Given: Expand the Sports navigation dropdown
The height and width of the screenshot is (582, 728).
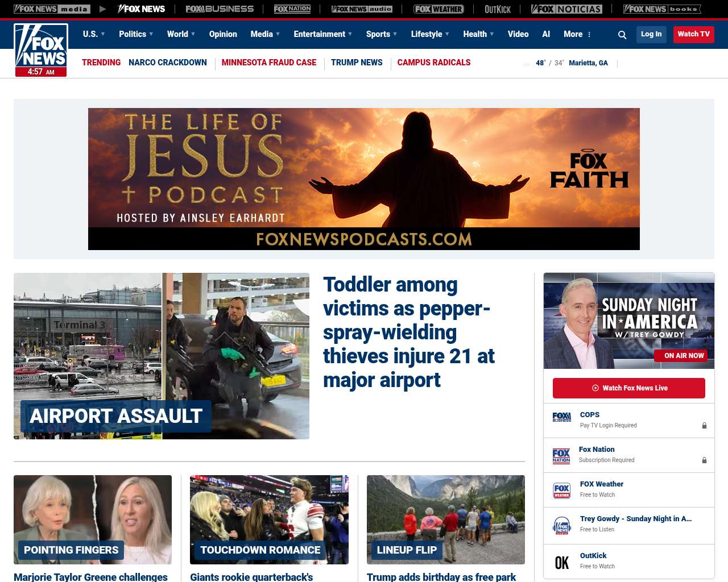Looking at the screenshot, I should click(x=382, y=34).
